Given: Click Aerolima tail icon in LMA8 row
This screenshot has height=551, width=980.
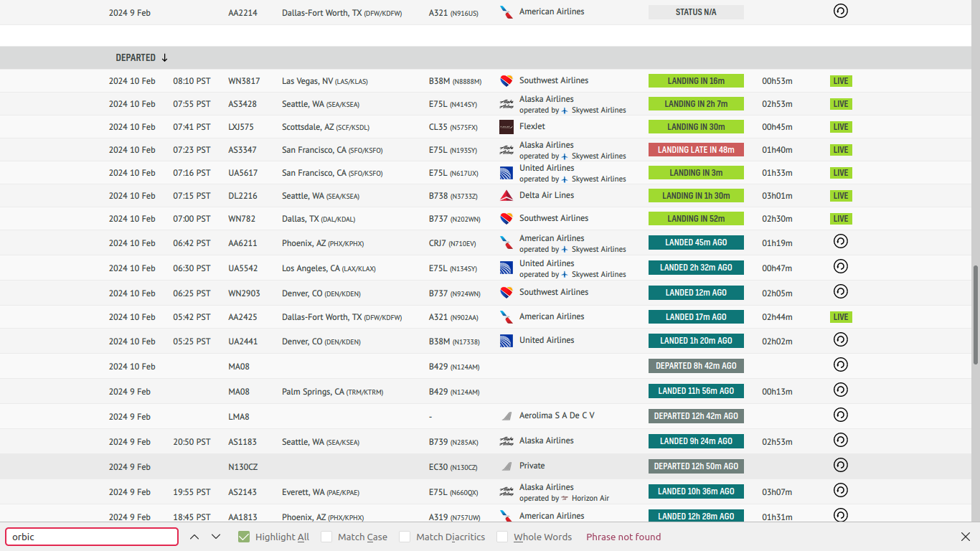Looking at the screenshot, I should (507, 416).
